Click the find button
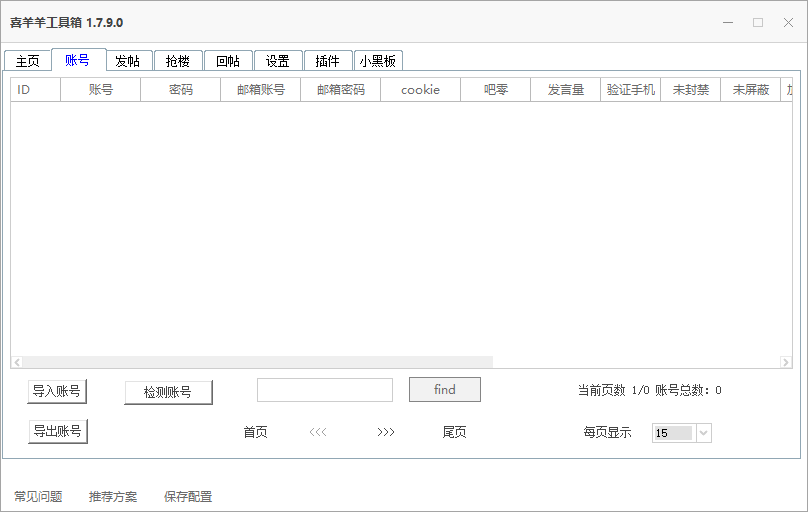Viewport: 808px width, 512px height. (445, 390)
